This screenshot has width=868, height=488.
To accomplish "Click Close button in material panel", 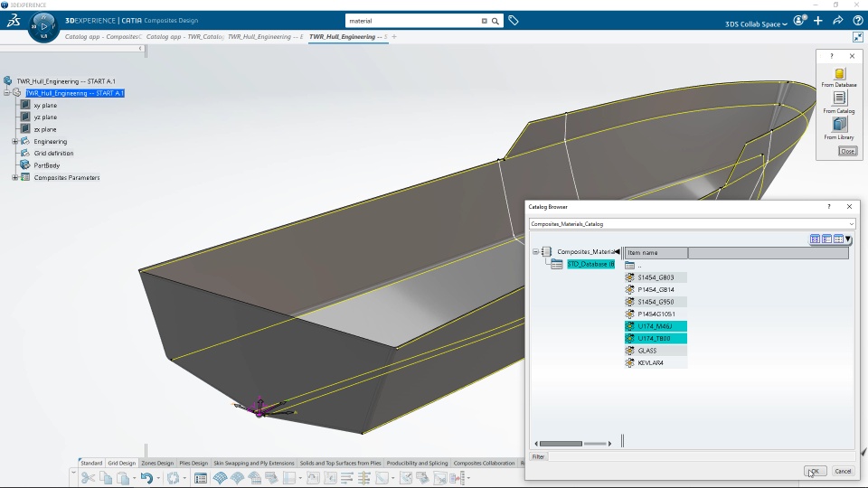I will point(847,151).
